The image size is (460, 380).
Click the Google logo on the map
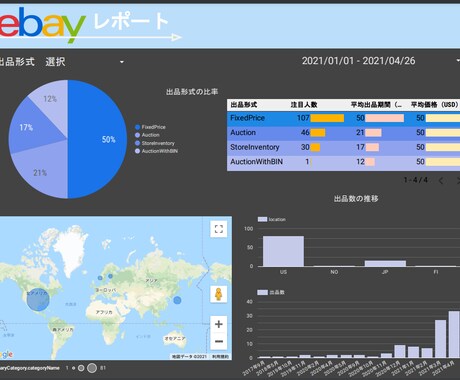click(x=6, y=354)
